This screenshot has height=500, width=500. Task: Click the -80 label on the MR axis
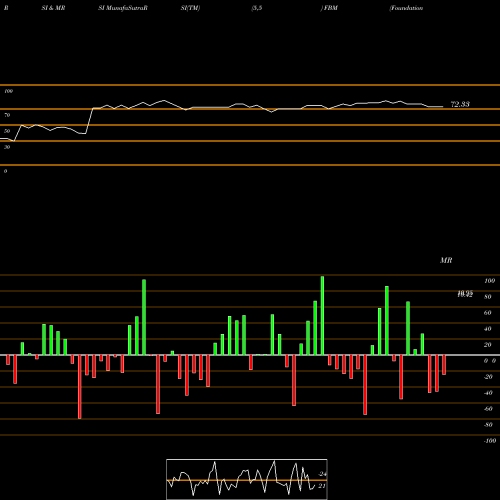(x=488, y=425)
